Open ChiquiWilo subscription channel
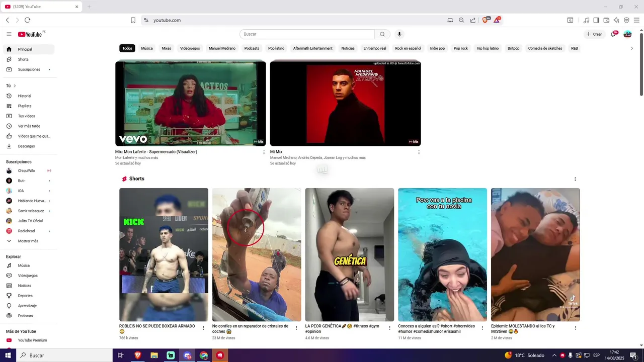Image resolution: width=644 pixels, height=362 pixels. [x=29, y=170]
